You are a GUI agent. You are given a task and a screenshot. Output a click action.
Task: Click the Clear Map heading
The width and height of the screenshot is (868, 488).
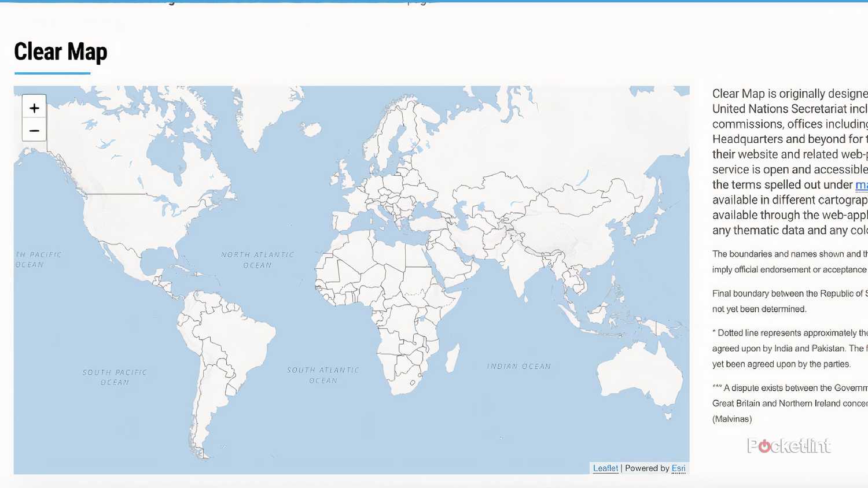pos(61,51)
